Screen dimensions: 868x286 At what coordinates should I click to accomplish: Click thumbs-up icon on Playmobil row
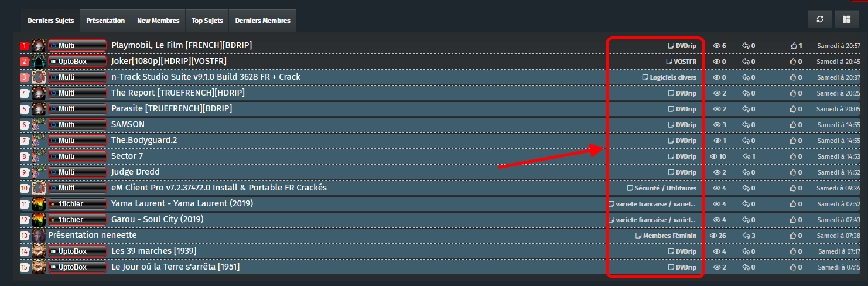[794, 46]
